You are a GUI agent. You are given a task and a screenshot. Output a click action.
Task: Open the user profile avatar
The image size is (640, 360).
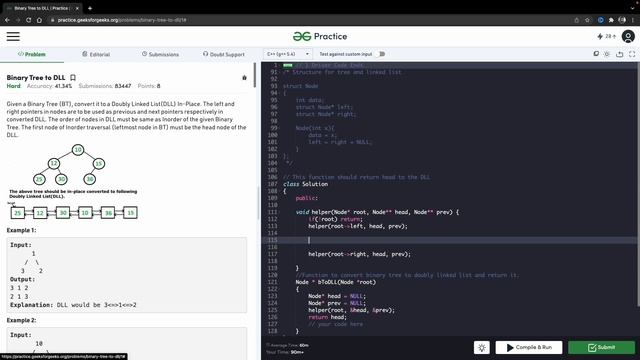tap(628, 36)
